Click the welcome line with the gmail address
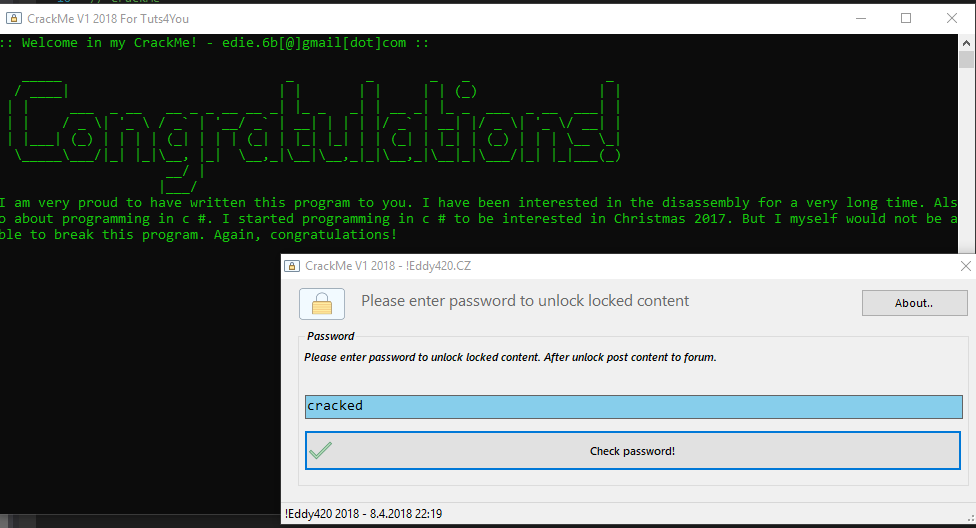This screenshot has height=528, width=976. [215, 43]
